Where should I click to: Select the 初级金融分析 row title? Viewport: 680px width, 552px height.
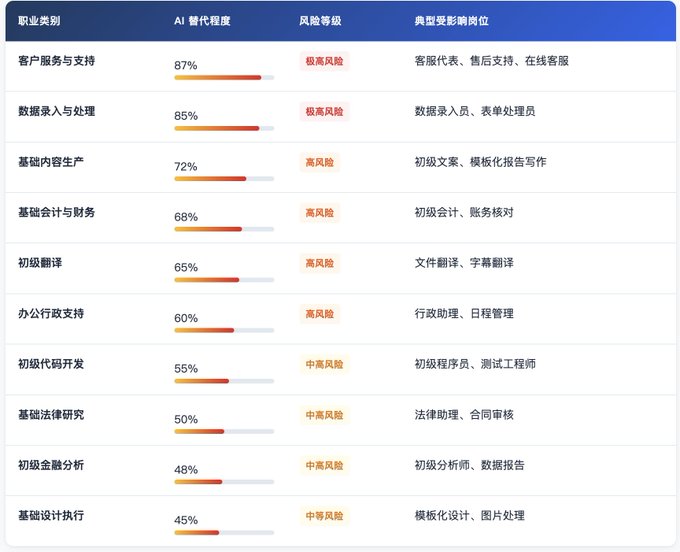[51, 465]
